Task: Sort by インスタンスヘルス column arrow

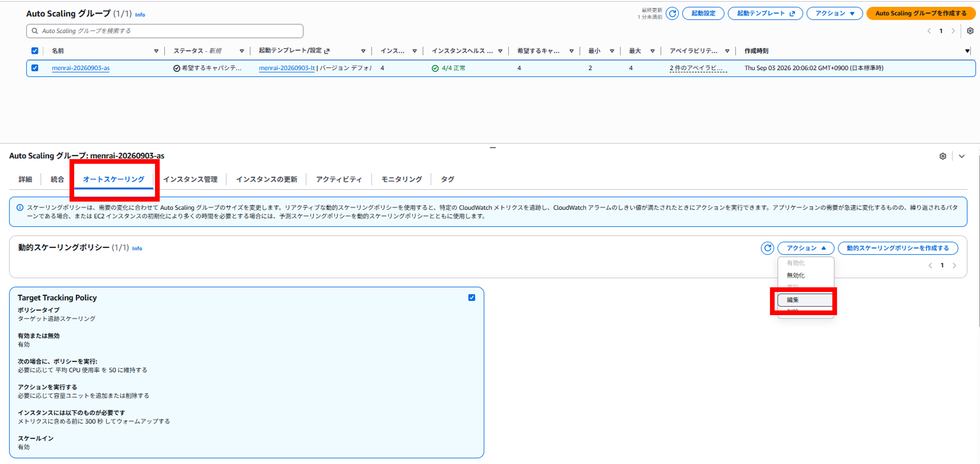Action: pos(500,51)
